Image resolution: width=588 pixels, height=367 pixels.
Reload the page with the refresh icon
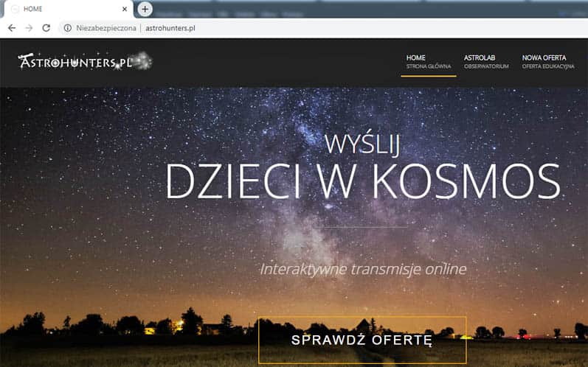[46, 28]
